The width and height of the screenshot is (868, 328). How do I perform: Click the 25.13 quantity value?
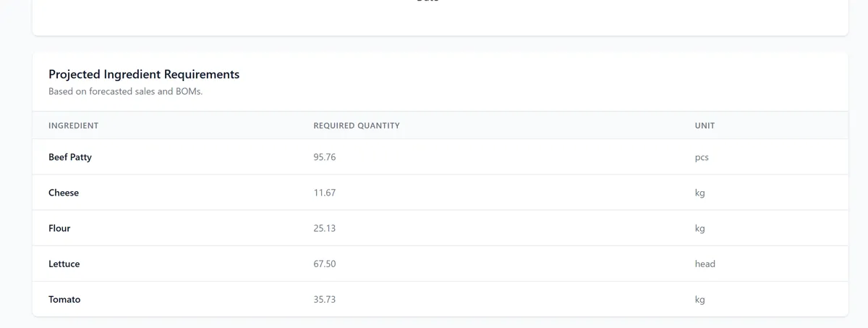pos(324,228)
